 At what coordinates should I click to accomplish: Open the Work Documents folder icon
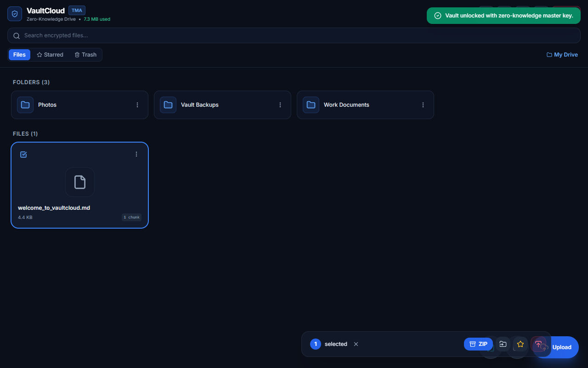pos(311,105)
